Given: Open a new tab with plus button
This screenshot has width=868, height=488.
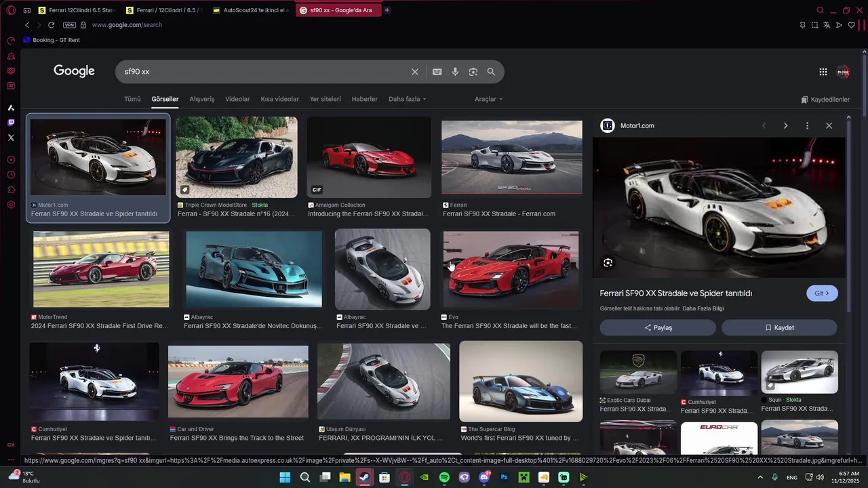Looking at the screenshot, I should [x=387, y=10].
